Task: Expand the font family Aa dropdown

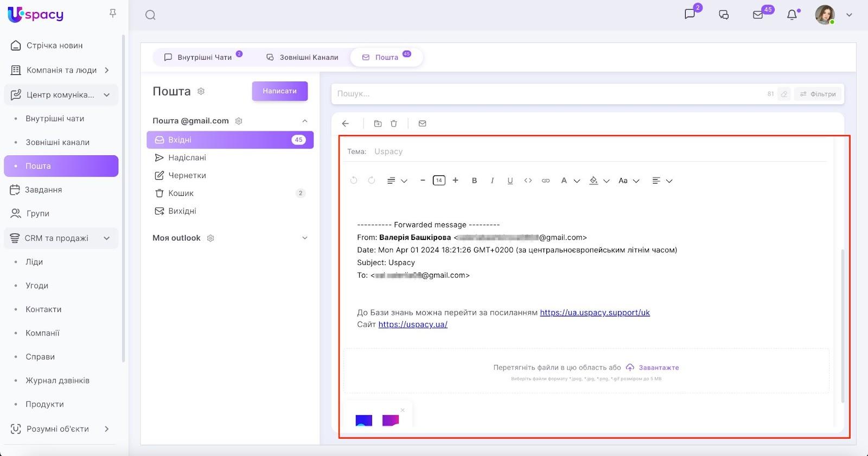Action: [x=629, y=181]
